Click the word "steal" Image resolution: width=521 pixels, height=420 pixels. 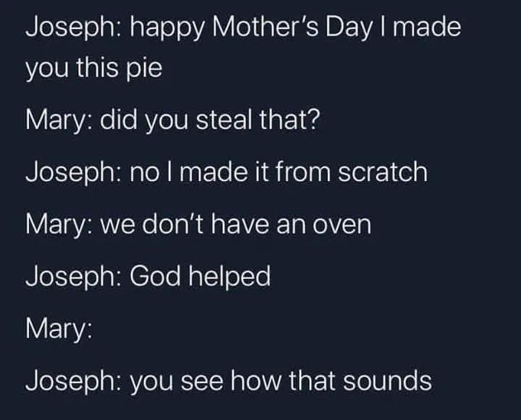[x=224, y=120]
